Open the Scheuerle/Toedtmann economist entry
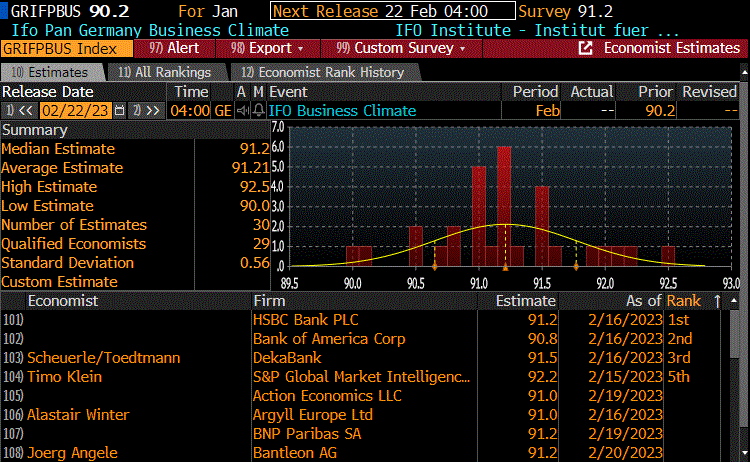 click(104, 358)
